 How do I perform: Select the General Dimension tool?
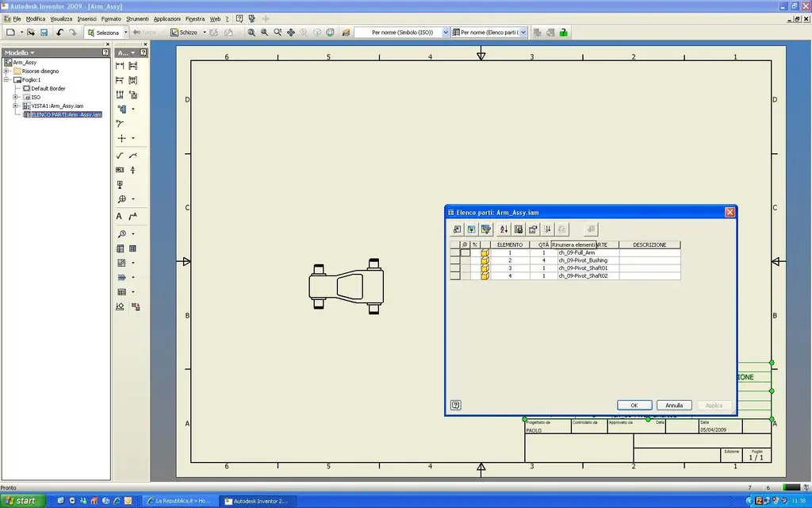120,66
